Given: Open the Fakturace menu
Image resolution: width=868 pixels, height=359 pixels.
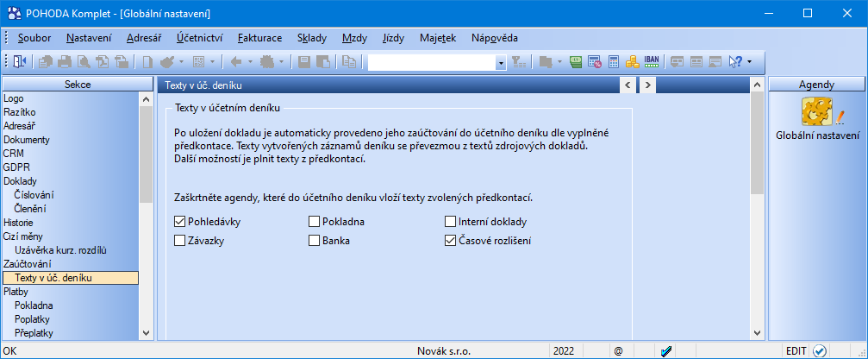Looking at the screenshot, I should coord(260,38).
